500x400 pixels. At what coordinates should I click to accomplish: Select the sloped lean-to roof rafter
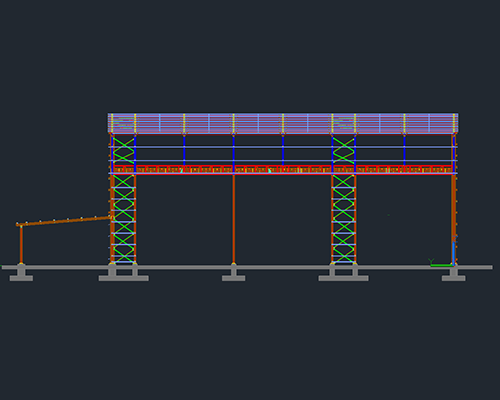(x=63, y=221)
